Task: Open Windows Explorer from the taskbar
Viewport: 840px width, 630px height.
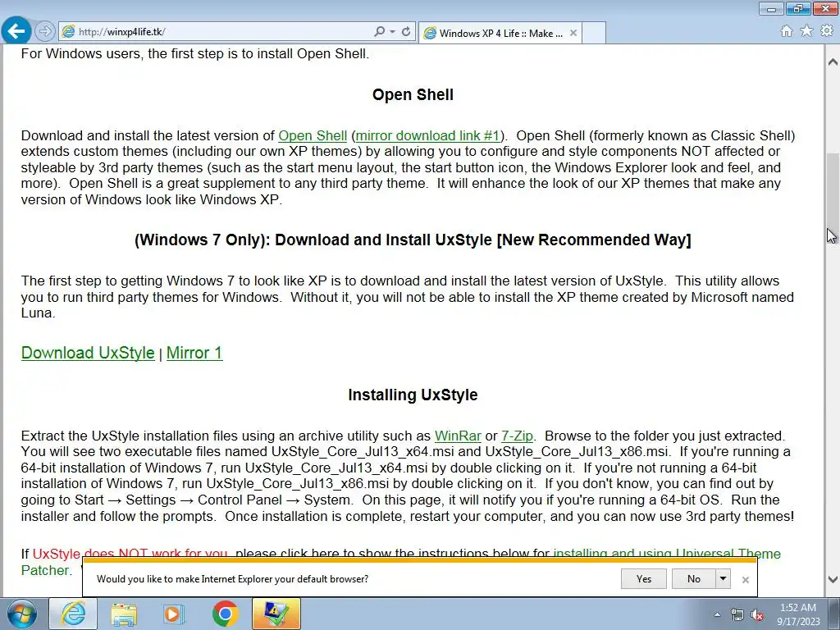Action: pos(124,614)
